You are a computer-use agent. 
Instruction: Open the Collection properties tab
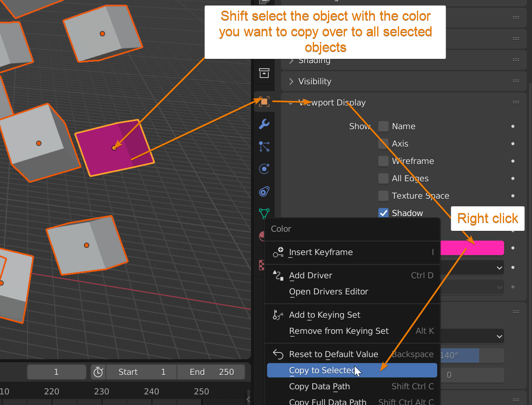coord(264,73)
